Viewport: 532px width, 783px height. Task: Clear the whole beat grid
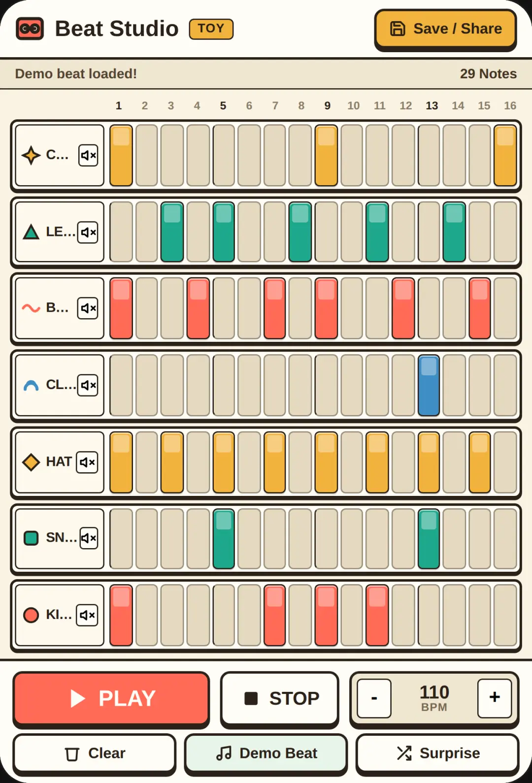95,753
